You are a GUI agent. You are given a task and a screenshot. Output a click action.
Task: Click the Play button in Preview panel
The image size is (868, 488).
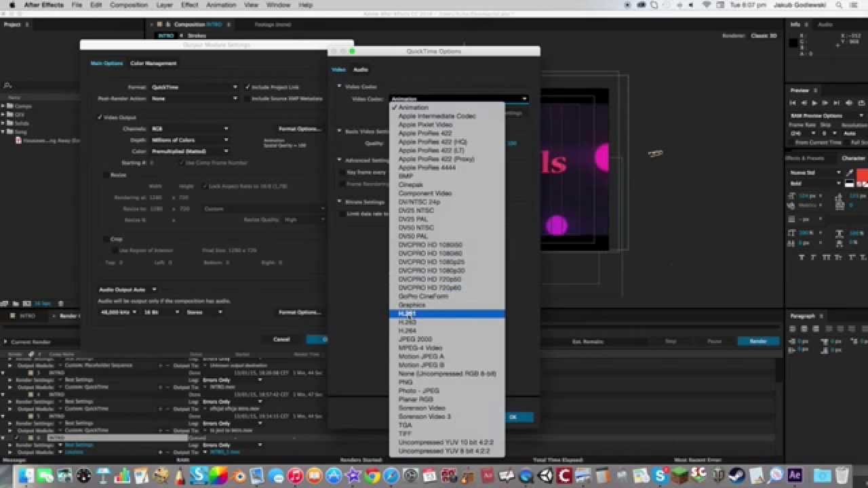pyautogui.click(x=814, y=103)
